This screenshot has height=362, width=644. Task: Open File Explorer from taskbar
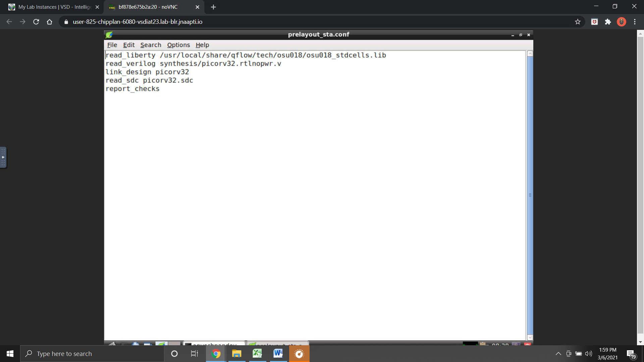(236, 354)
